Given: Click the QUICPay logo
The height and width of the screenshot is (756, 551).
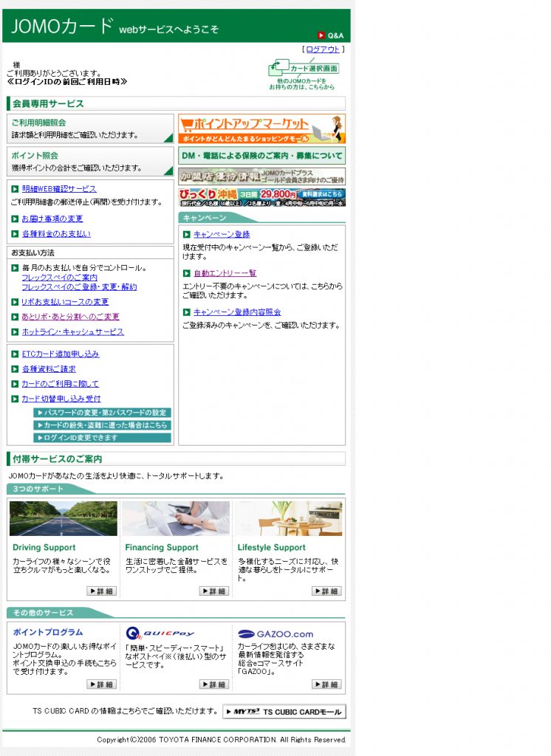Looking at the screenshot, I should pyautogui.click(x=160, y=633).
